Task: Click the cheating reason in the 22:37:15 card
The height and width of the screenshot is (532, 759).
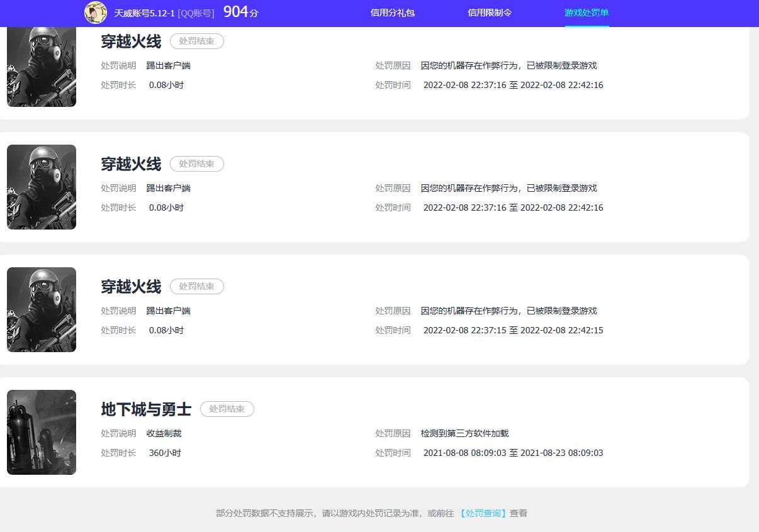Action: coord(509,311)
